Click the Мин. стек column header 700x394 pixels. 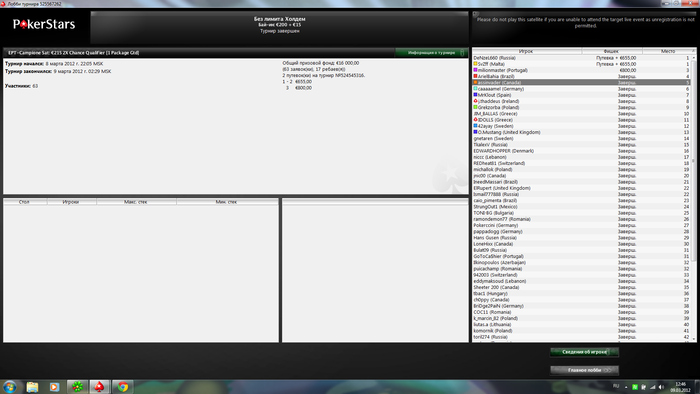click(226, 202)
